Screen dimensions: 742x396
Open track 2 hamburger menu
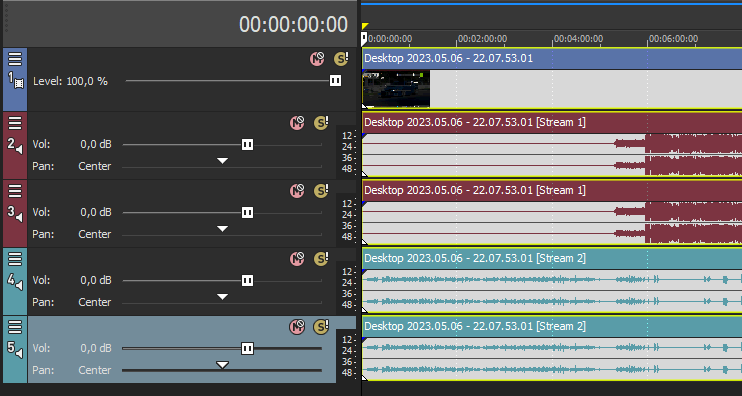click(x=15, y=123)
